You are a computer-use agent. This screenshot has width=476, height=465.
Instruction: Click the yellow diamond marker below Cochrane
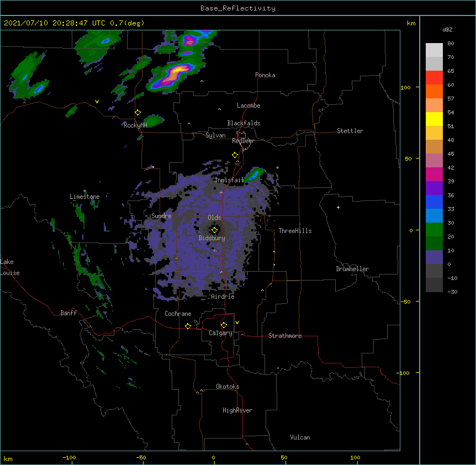click(188, 326)
